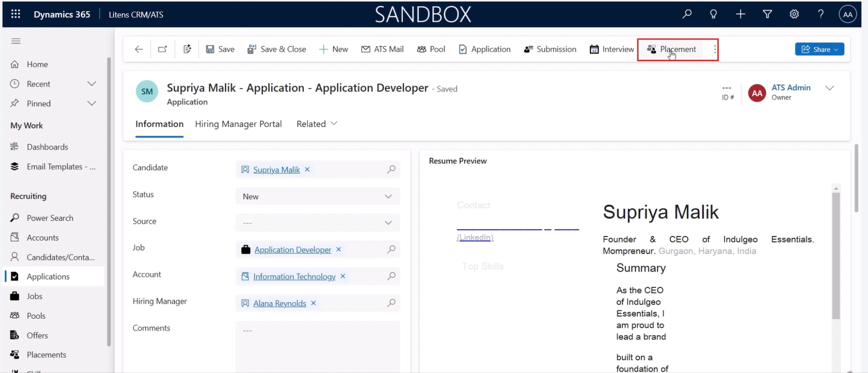868x373 pixels.
Task: Open the Alana Reynolds hiring manager link
Action: 279,303
